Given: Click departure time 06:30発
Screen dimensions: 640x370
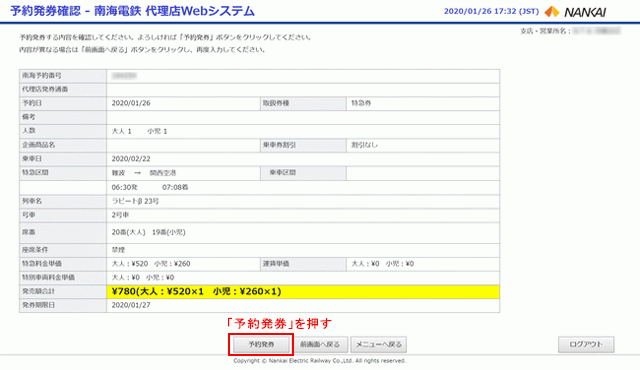Looking at the screenshot, I should 125,187.
